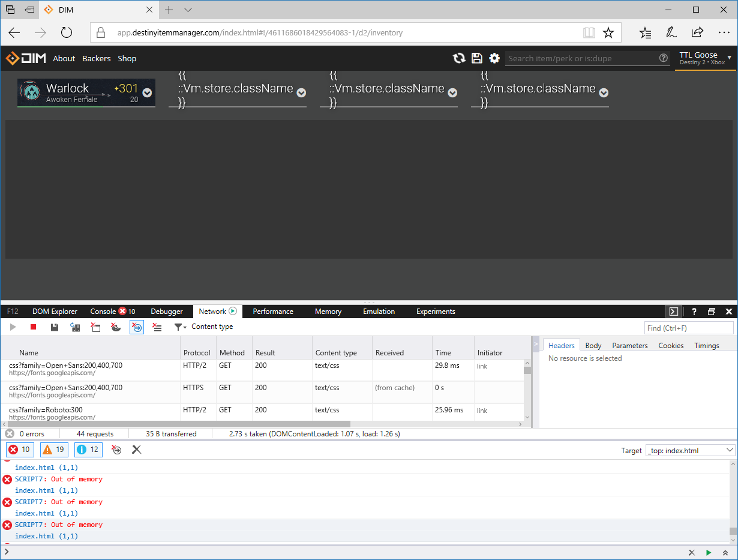Switch to the Debugger tab
This screenshot has height=560, width=738.
click(x=167, y=312)
